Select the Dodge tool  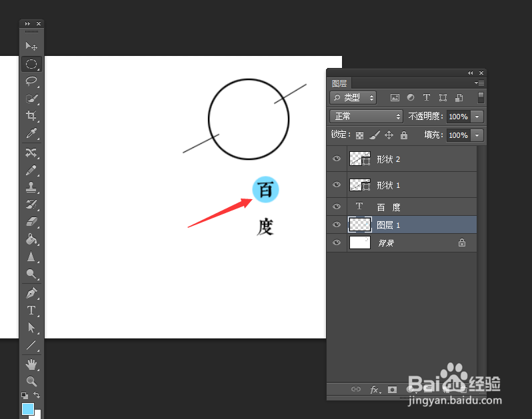(x=31, y=274)
